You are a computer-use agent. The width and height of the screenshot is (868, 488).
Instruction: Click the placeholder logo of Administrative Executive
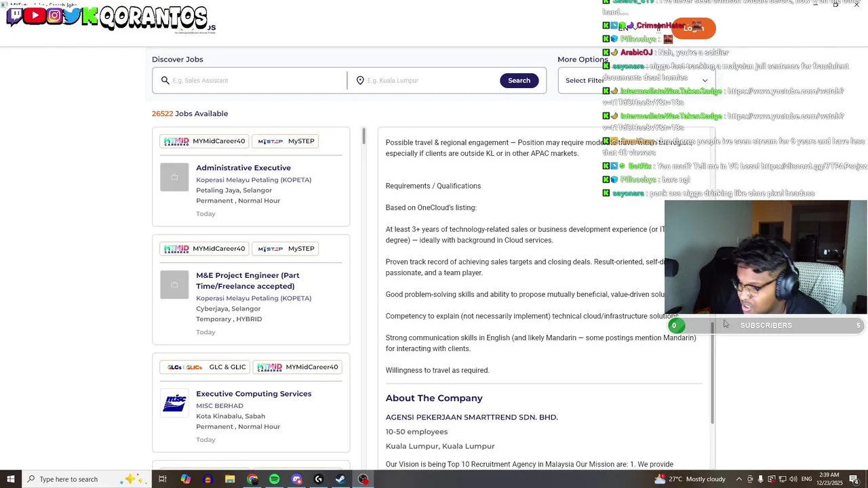pos(174,177)
